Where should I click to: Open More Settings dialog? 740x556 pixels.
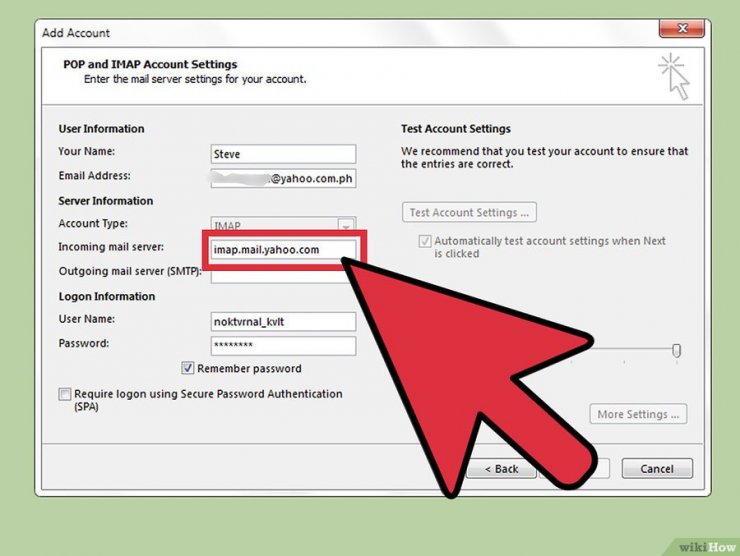click(x=637, y=414)
